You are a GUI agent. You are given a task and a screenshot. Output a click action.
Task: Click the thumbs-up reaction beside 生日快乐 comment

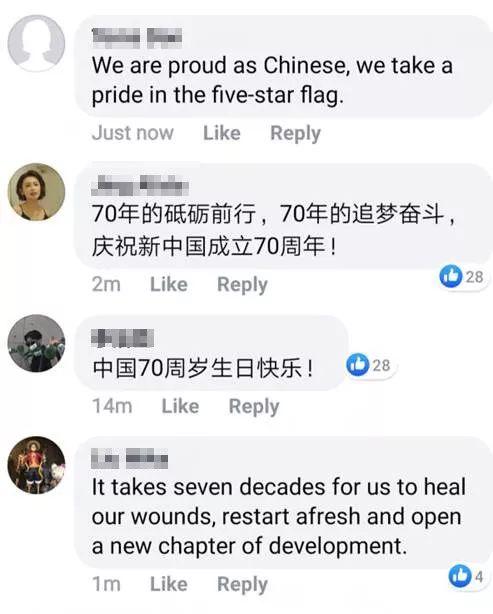[x=358, y=365]
